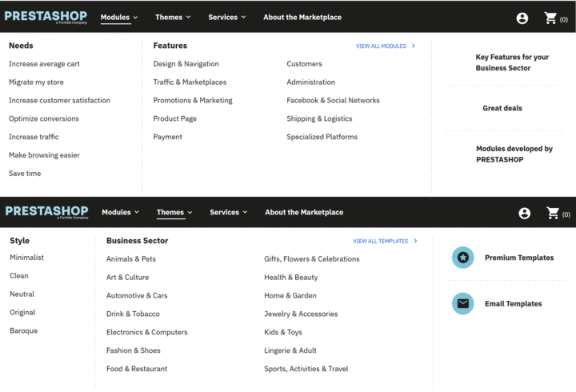This screenshot has width=576, height=392.
Task: Select Administration features
Action: click(310, 82)
